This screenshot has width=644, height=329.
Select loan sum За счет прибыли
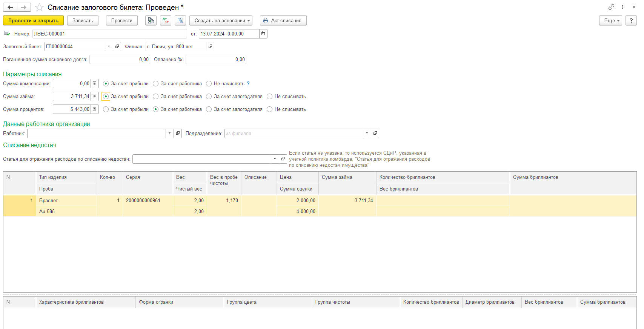106,96
